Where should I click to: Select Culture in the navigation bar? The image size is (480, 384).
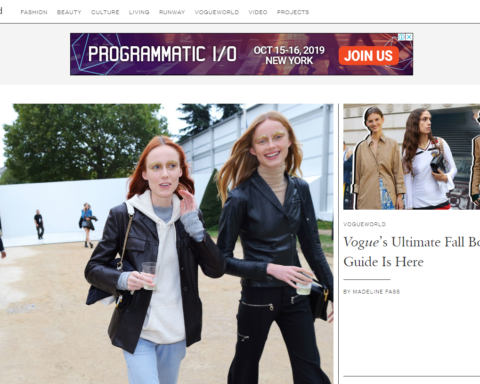click(x=105, y=12)
